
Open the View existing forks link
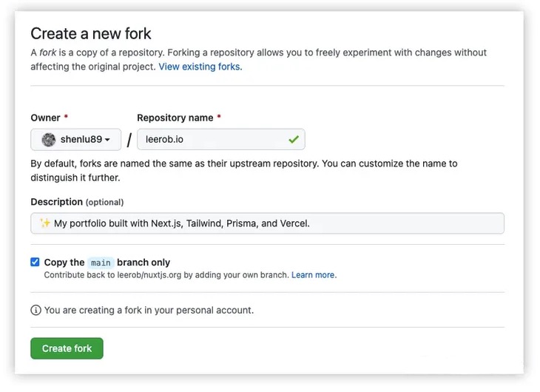click(200, 67)
